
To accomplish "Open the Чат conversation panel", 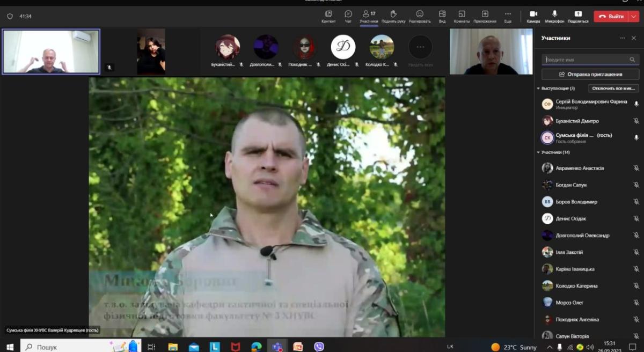I will (x=348, y=16).
